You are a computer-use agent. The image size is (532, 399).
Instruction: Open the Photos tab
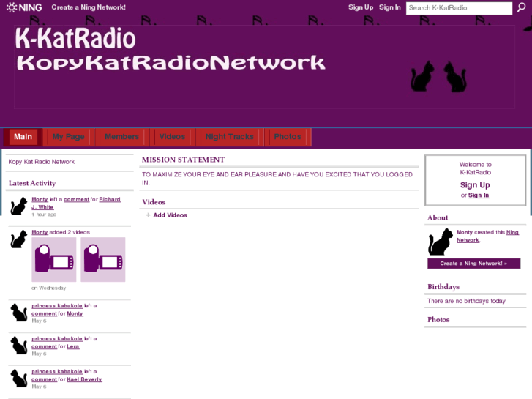click(x=288, y=137)
